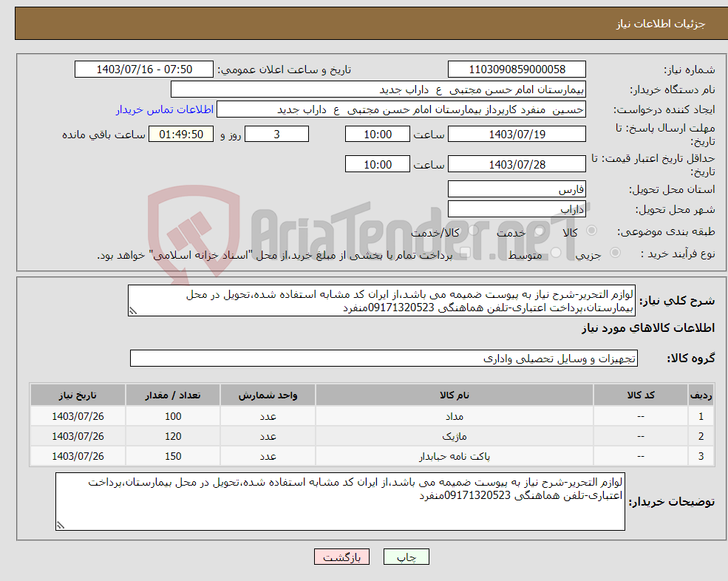Select the کالا radio button
This screenshot has height=581, width=728.
coord(591,231)
